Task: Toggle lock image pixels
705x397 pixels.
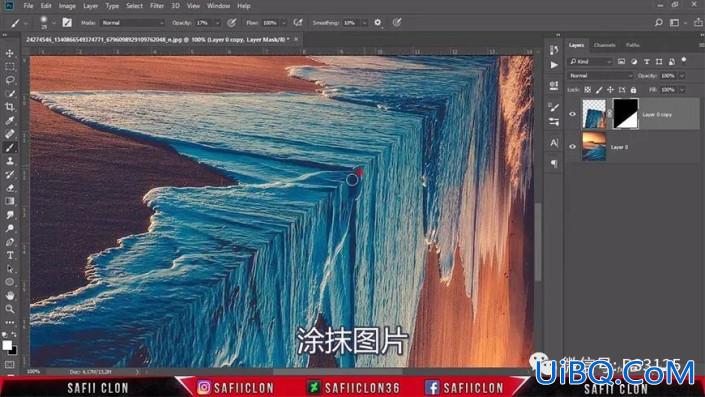Action: tap(599, 90)
